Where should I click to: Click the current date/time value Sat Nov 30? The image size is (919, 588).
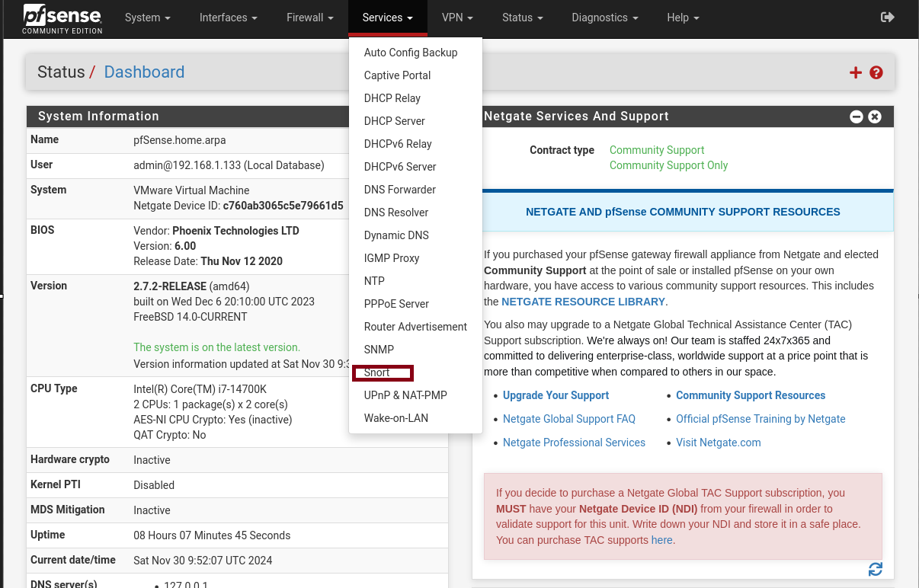(x=203, y=561)
